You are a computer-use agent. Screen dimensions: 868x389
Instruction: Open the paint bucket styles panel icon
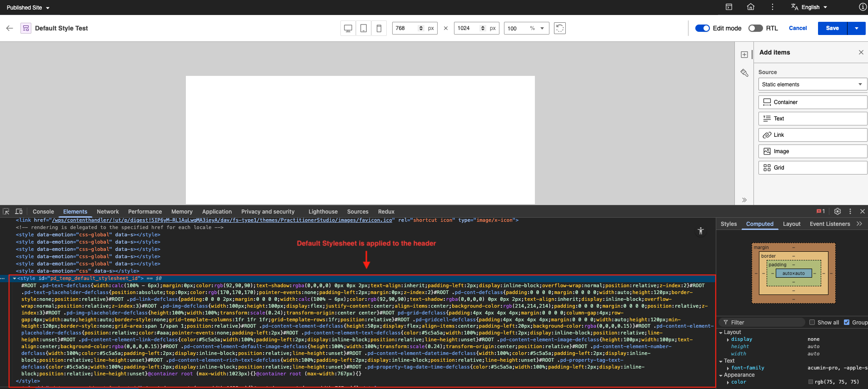(x=744, y=73)
